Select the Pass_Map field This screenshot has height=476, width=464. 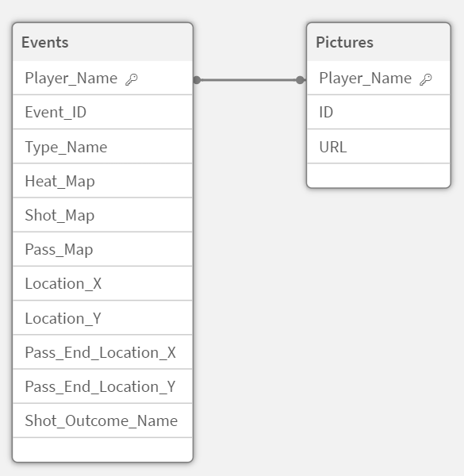point(102,250)
